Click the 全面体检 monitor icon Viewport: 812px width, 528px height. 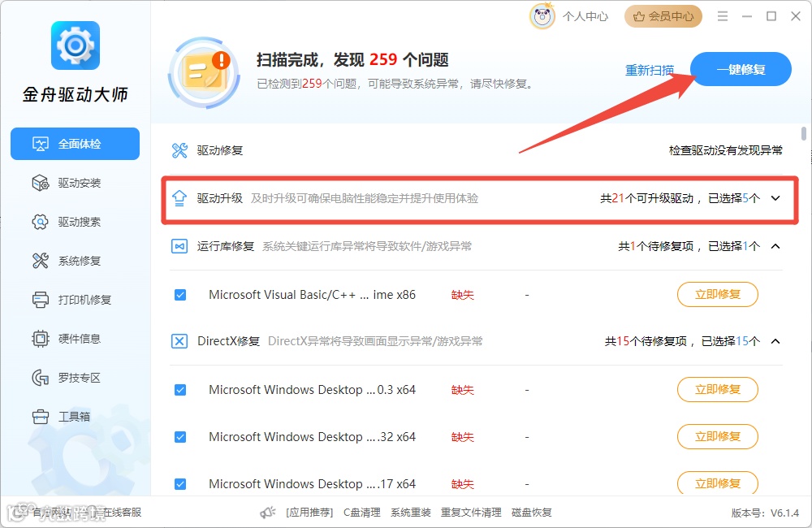tap(41, 144)
